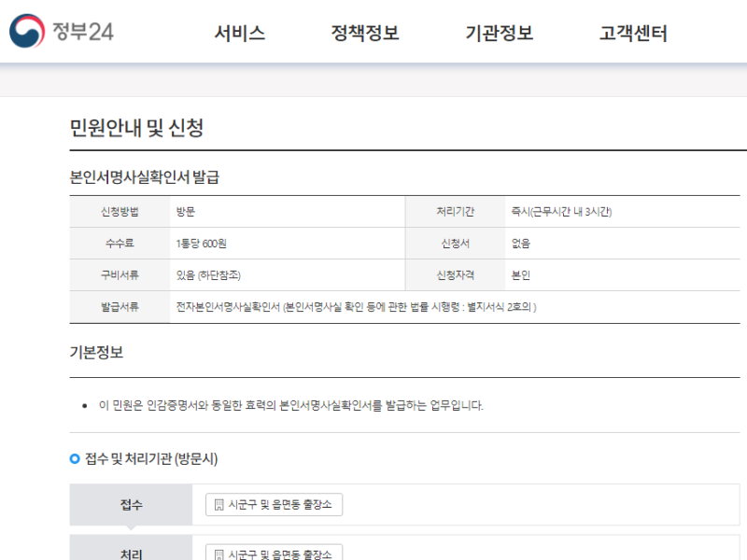Click building icon in 접수 row button
Image resolution: width=747 pixels, height=560 pixels.
tap(218, 504)
